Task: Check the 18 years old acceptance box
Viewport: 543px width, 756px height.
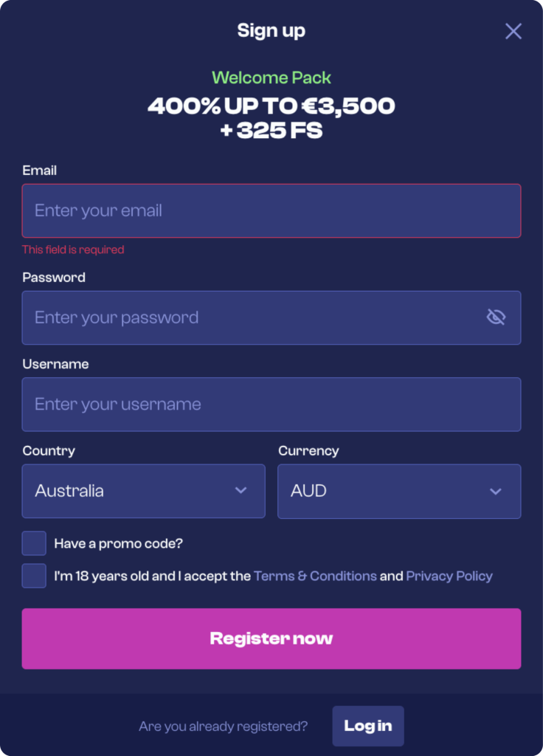Action: point(34,576)
